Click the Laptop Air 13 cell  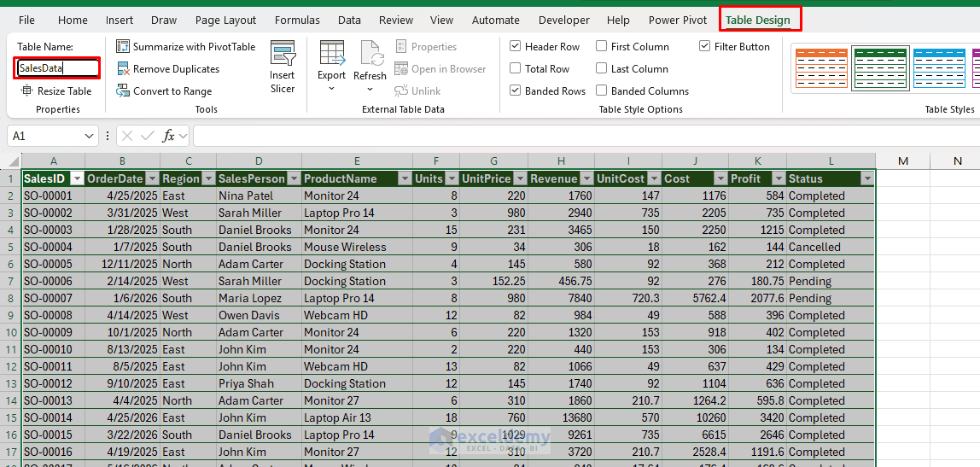357,417
